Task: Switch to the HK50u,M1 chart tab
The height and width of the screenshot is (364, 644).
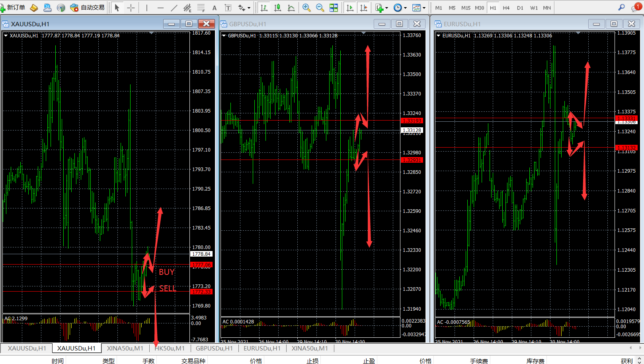Action: [170, 348]
